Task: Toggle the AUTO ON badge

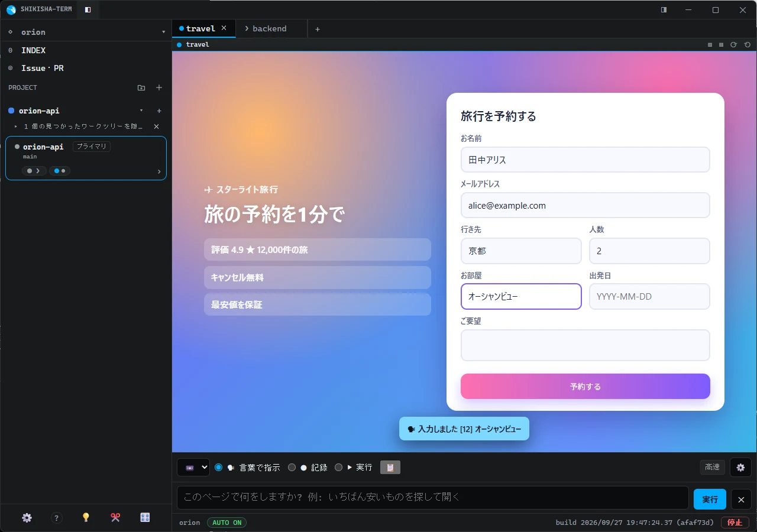Action: [227, 523]
